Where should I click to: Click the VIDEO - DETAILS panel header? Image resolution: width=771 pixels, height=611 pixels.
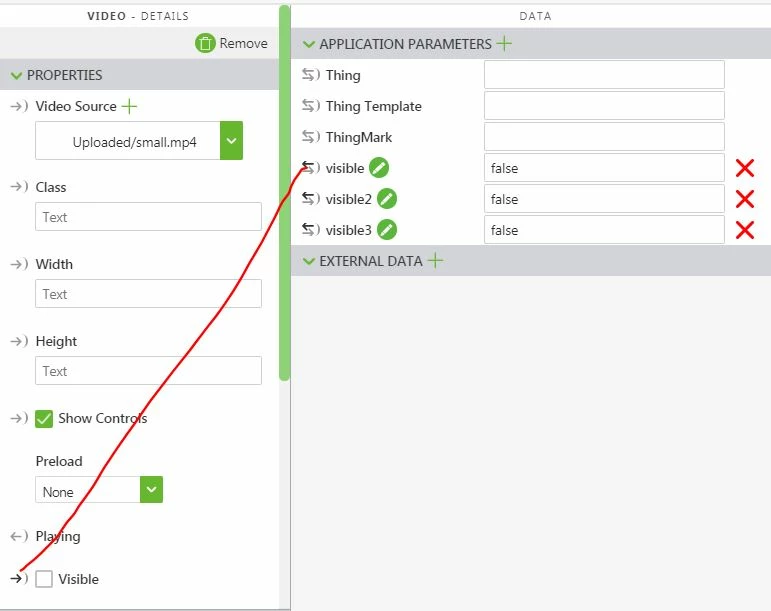(138, 16)
